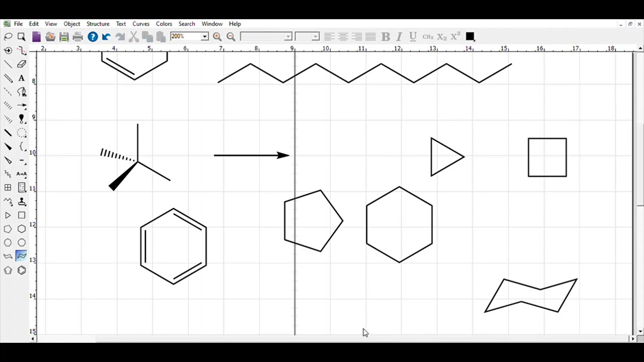Open the 200% zoom level dropdown
Image resolution: width=644 pixels, height=362 pixels.
(205, 37)
